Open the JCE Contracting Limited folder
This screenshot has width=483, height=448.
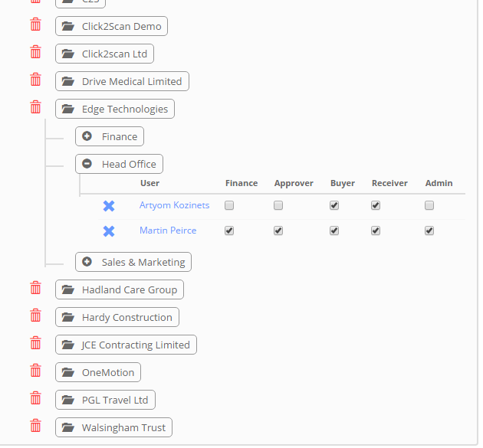[126, 345]
